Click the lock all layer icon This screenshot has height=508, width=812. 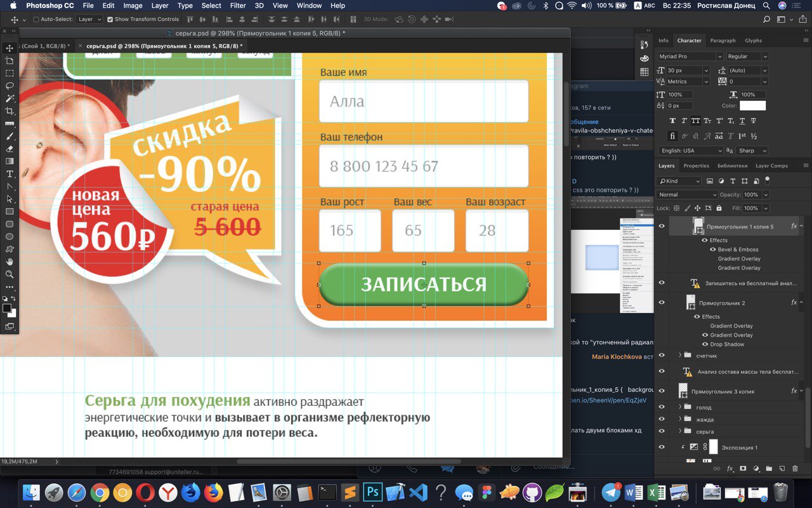point(719,208)
